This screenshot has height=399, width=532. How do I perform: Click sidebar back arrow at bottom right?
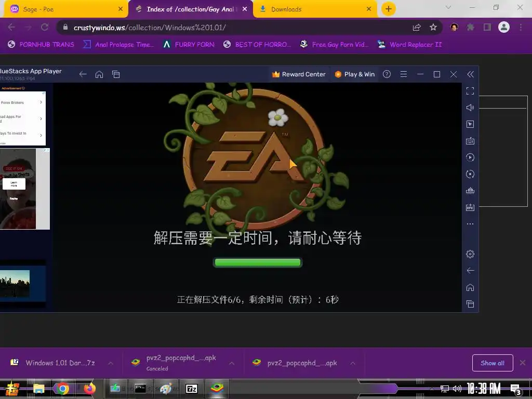470,270
